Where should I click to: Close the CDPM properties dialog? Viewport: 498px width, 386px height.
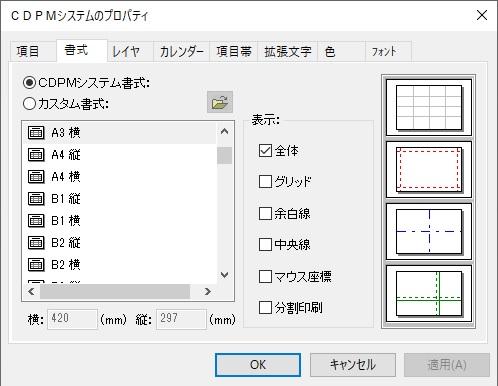coord(482,15)
